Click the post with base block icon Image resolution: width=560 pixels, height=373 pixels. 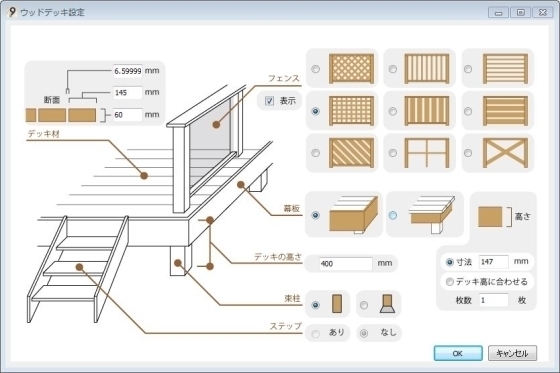pyautogui.click(x=388, y=304)
